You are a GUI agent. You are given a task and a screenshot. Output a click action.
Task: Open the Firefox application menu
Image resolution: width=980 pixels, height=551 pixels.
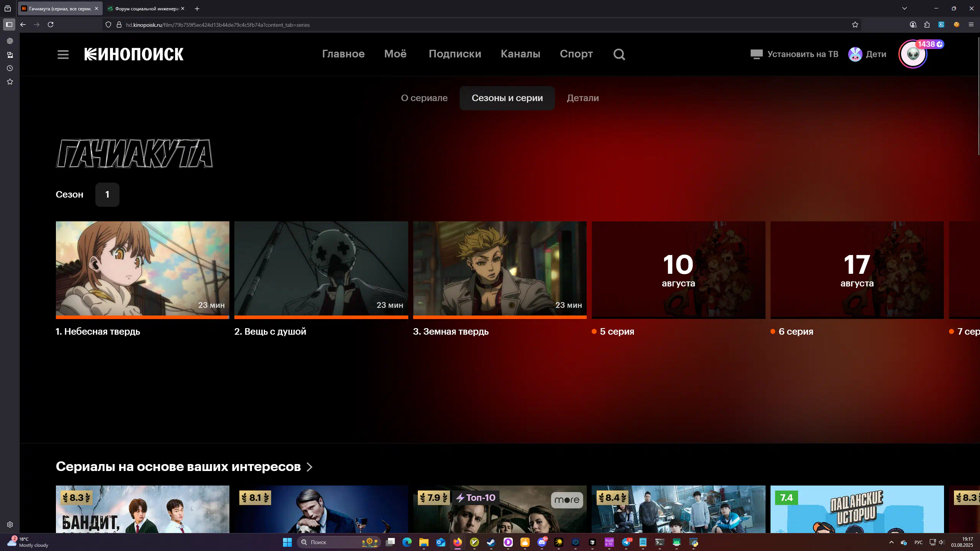click(971, 25)
